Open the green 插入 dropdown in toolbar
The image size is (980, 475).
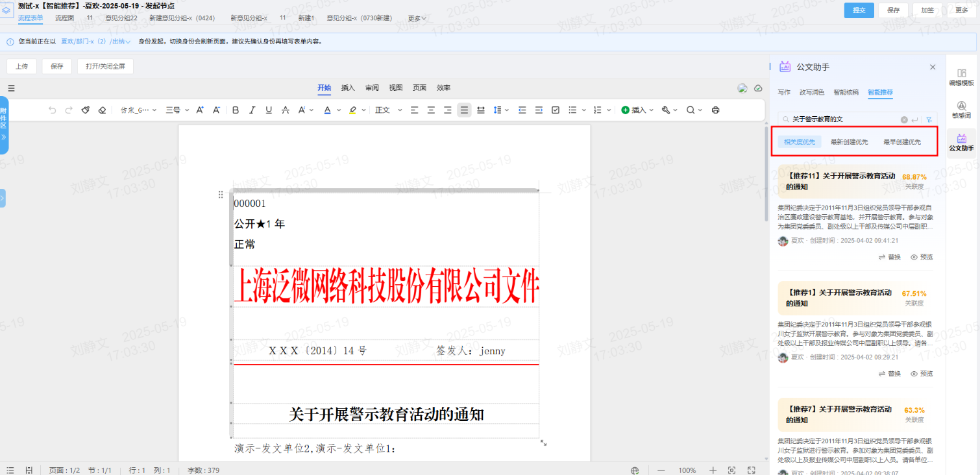click(637, 110)
